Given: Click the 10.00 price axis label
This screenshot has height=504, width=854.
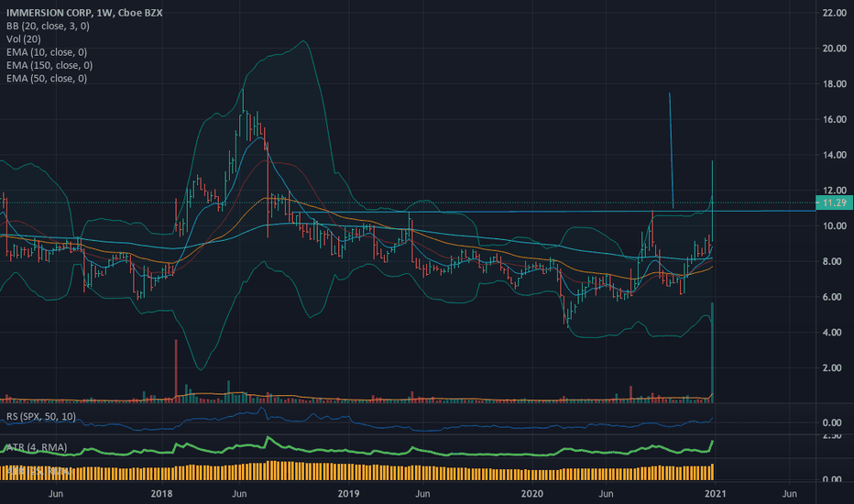Looking at the screenshot, I should tap(835, 226).
